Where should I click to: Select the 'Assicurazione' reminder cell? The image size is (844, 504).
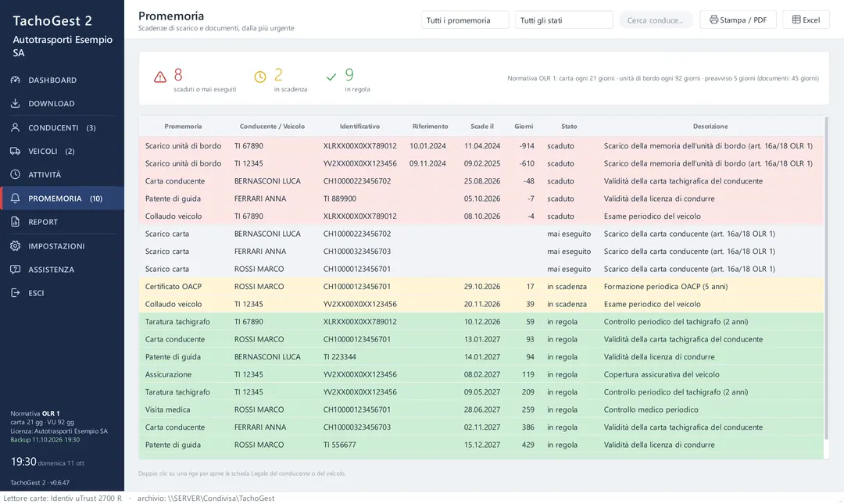[168, 375]
